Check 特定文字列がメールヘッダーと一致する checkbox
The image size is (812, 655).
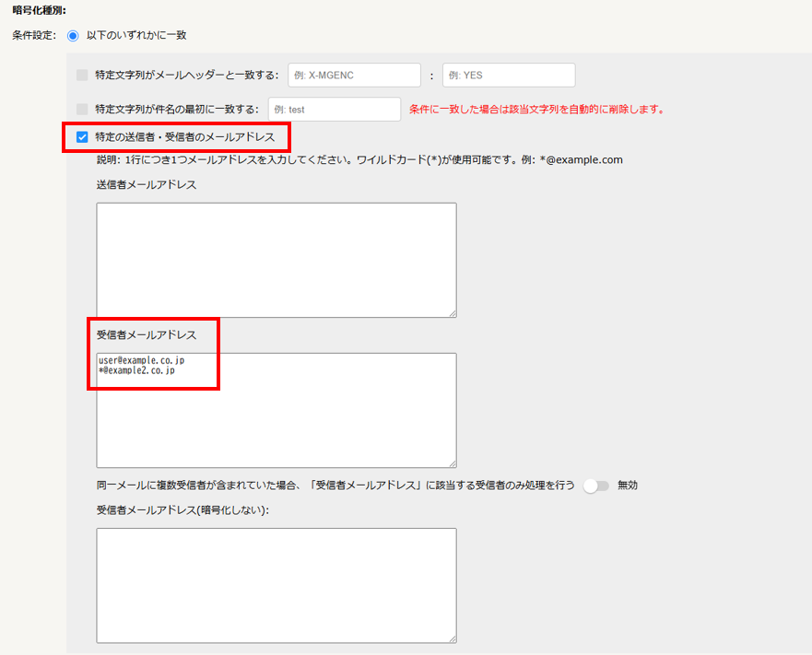tap(82, 75)
